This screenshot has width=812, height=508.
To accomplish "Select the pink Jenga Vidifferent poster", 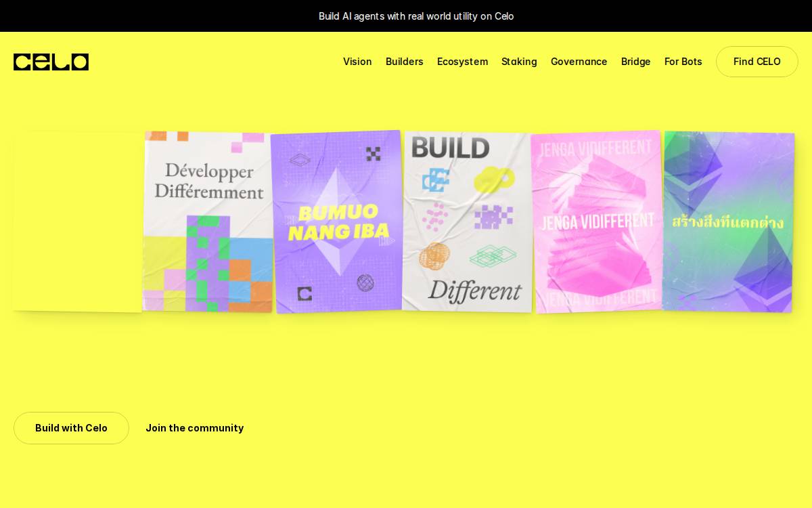I will 597,221.
